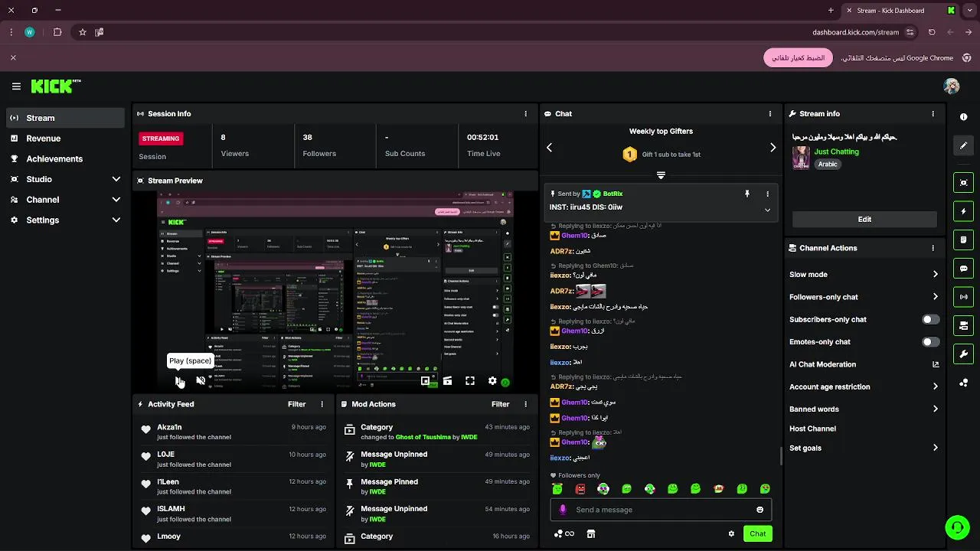The image size is (980, 551).
Task: Toggle the wrench Stream info icon in right rail
Action: tap(963, 354)
